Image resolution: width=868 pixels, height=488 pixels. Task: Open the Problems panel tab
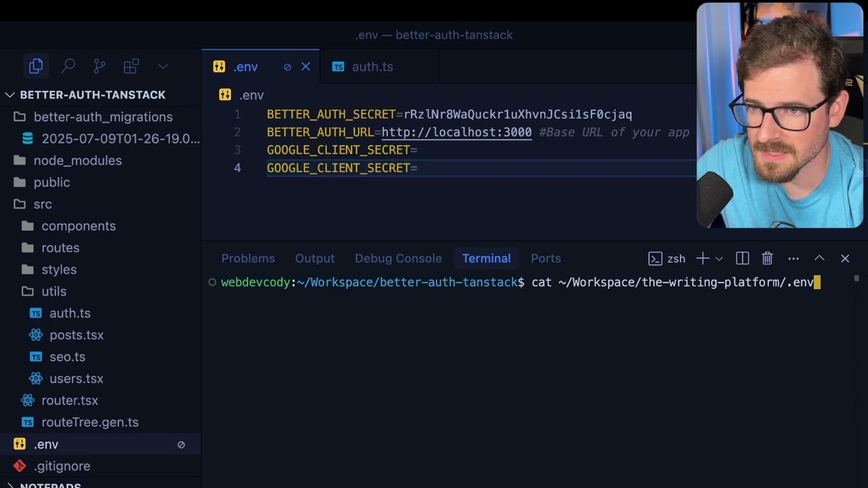click(x=248, y=258)
